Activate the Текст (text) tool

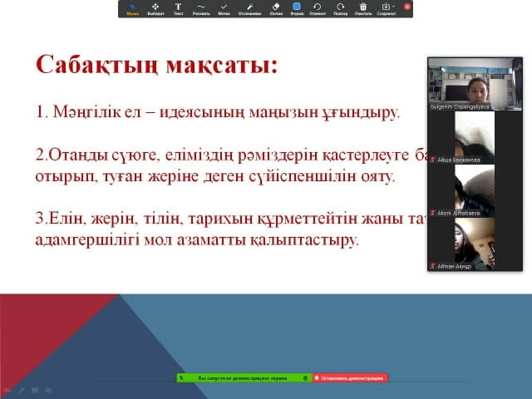[x=178, y=9]
